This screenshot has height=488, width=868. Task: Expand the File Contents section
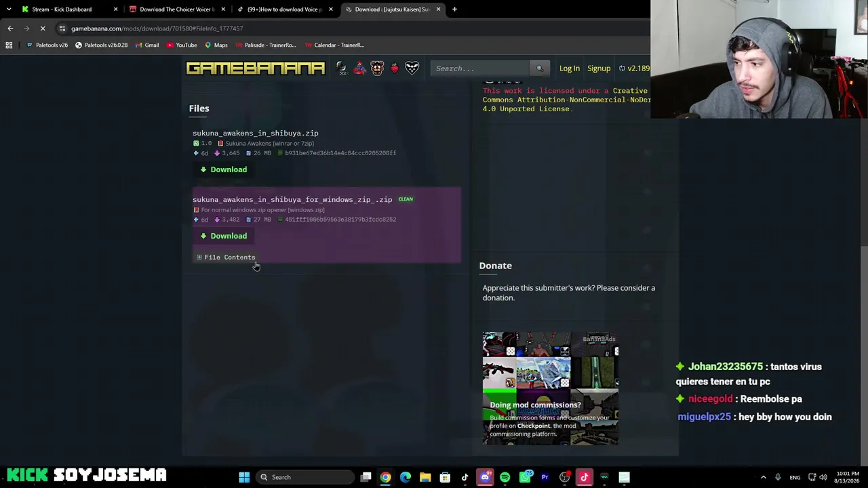226,258
